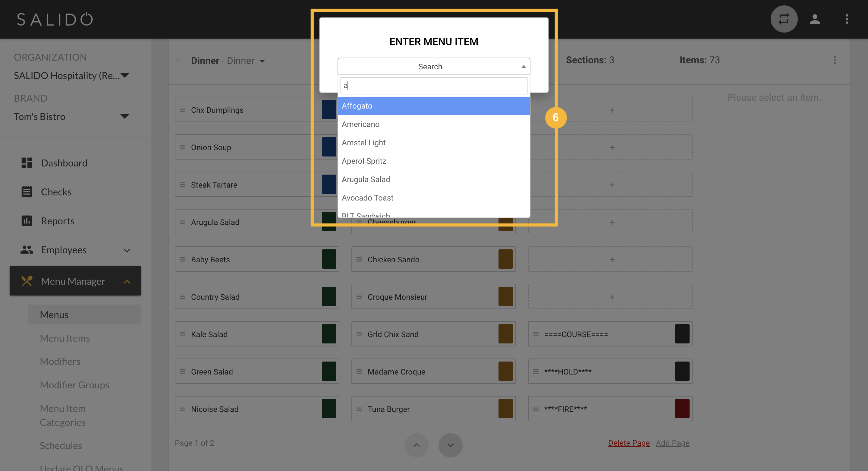The width and height of the screenshot is (868, 471).
Task: Open the user account icon
Action: tap(815, 19)
